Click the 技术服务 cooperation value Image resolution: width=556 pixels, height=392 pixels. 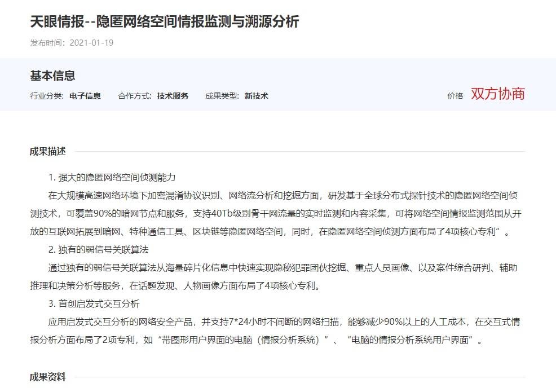(x=173, y=96)
